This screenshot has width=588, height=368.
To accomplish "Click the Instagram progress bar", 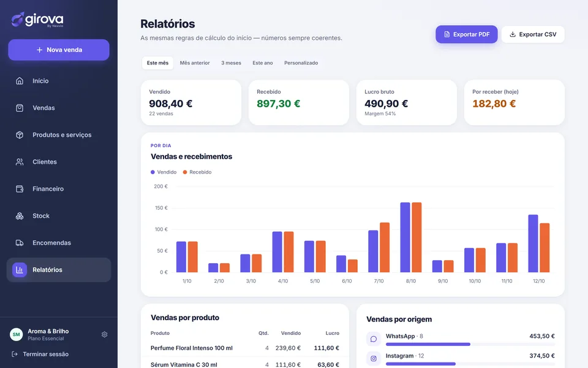I will pos(470,364).
